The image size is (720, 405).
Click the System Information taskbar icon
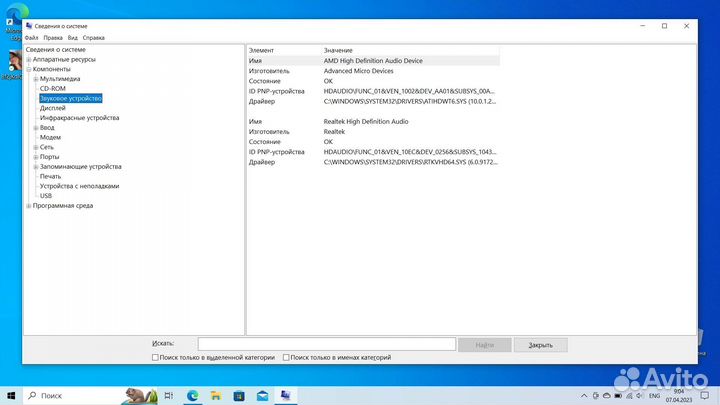click(286, 396)
